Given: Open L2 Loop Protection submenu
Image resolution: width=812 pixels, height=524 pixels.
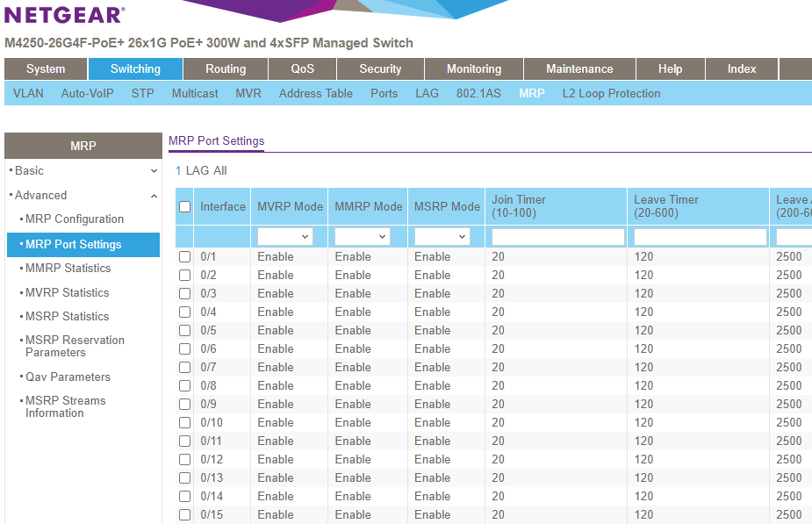Looking at the screenshot, I should pos(611,94).
